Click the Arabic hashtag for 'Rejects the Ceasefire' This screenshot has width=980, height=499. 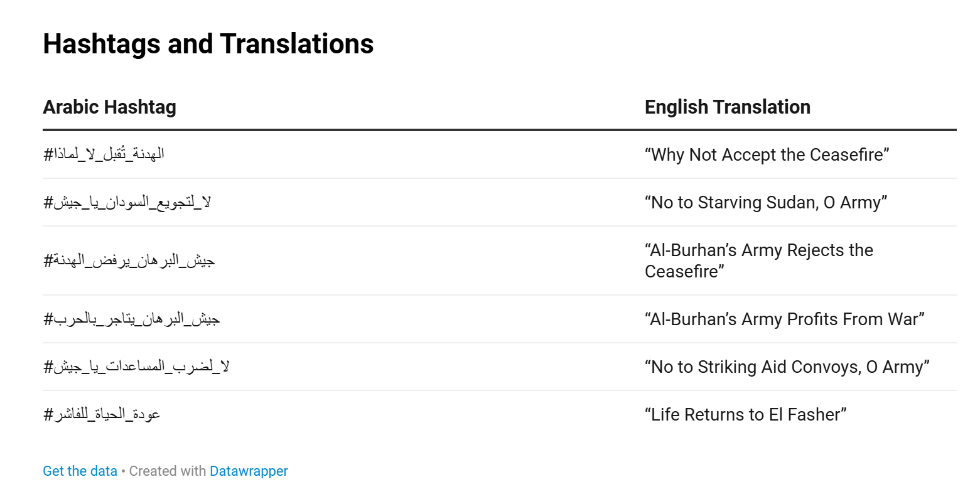(x=129, y=260)
